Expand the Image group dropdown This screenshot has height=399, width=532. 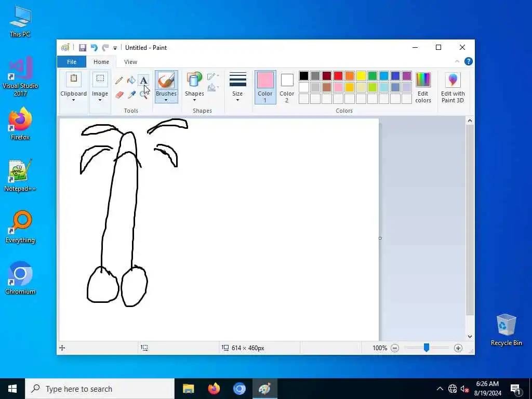pos(100,100)
